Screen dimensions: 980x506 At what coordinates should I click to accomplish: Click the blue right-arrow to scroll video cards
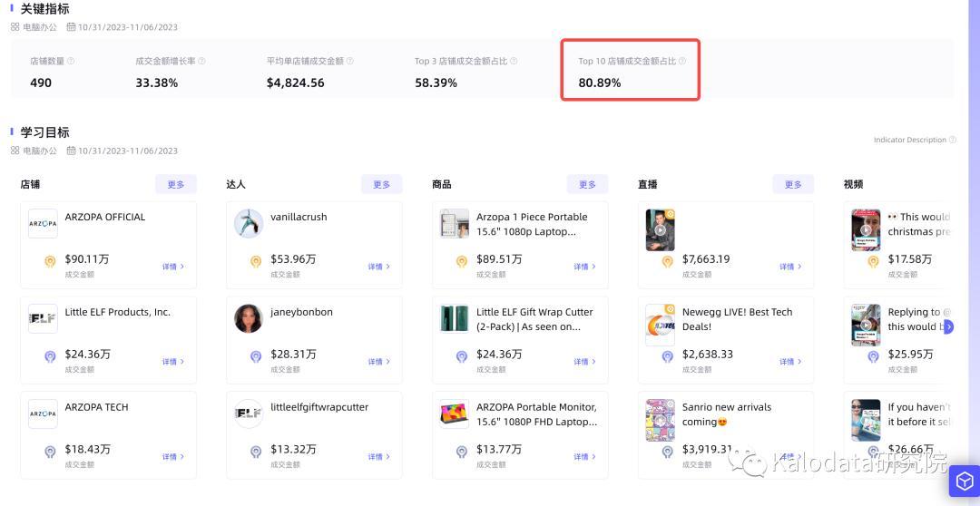948,326
